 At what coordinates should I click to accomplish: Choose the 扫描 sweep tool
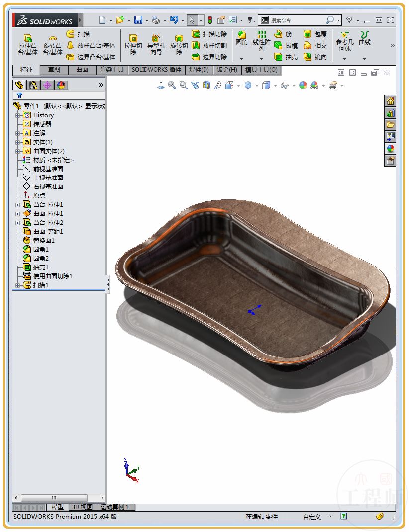[x=78, y=34]
